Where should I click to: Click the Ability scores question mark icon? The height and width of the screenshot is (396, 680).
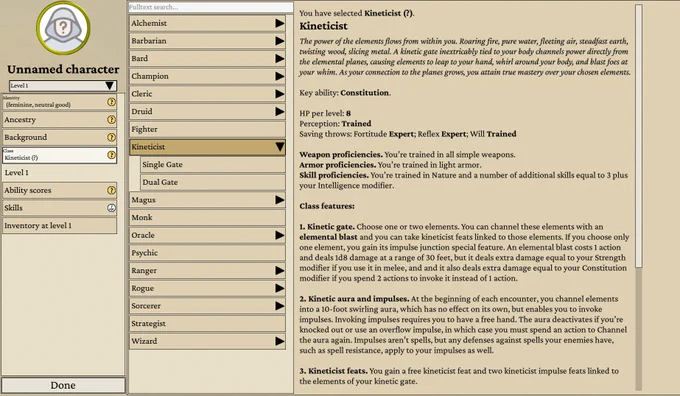[111, 190]
